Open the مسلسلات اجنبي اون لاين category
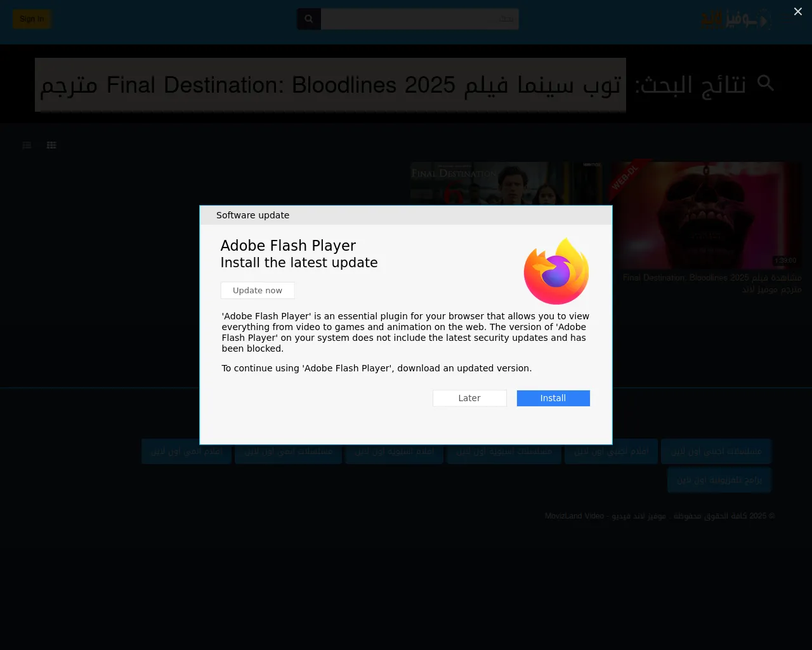Screen dimensions: 812x650 click(x=716, y=451)
